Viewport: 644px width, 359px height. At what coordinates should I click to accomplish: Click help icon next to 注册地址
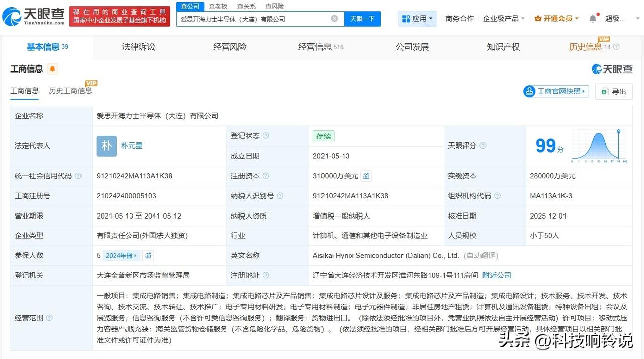(266, 275)
